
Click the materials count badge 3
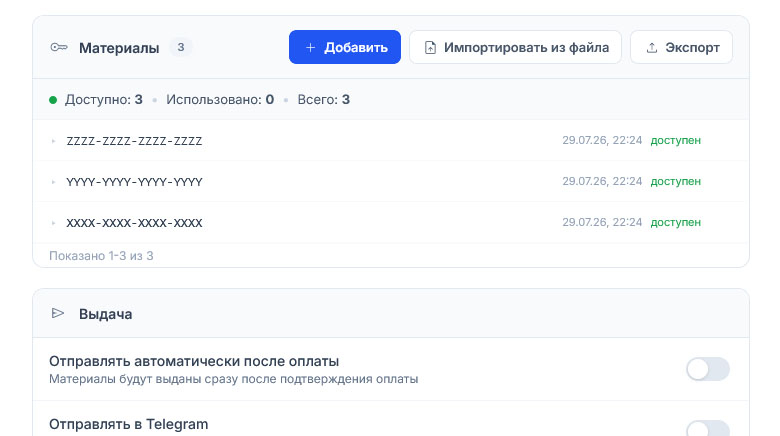point(181,47)
